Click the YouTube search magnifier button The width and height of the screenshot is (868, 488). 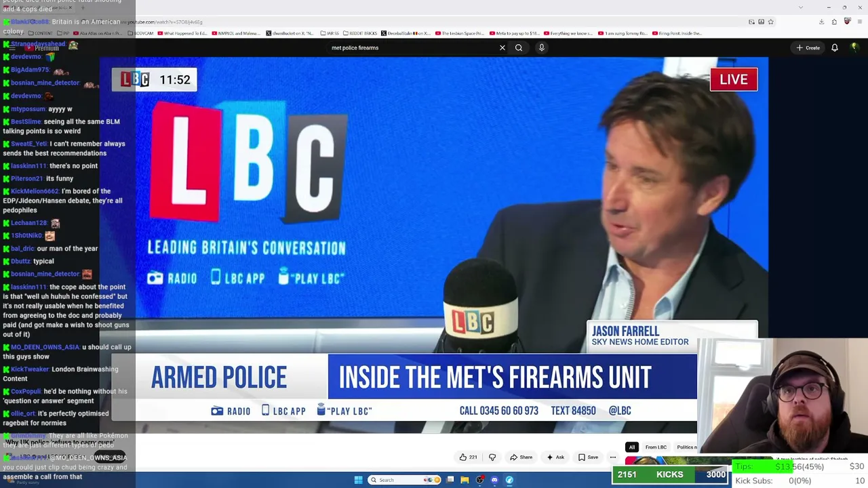tap(519, 47)
